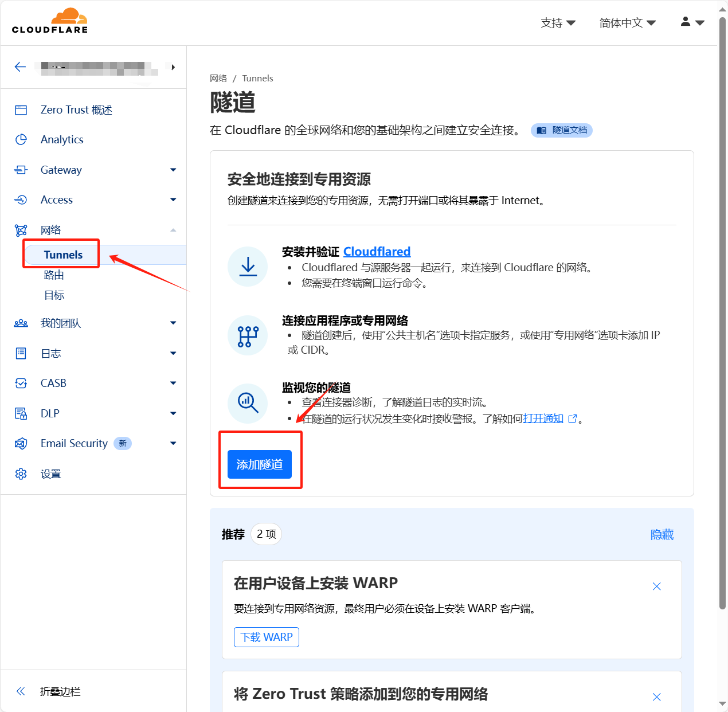Click the 我的团队 people icon

tap(21, 323)
